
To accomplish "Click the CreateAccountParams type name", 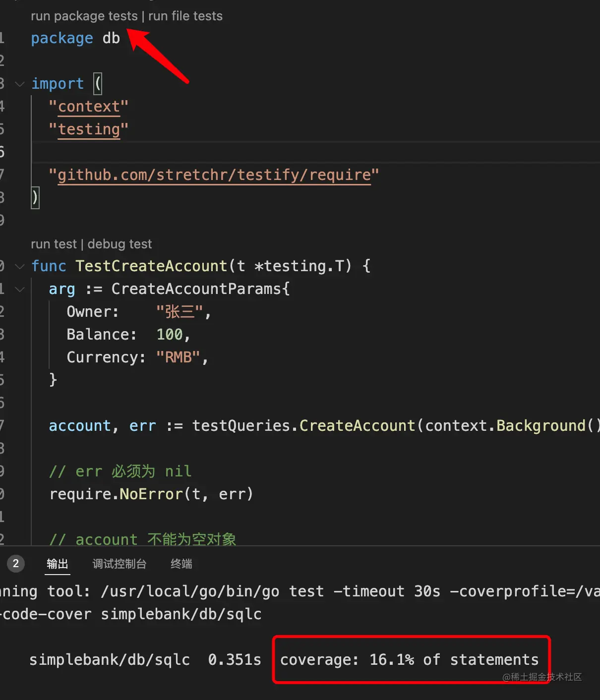I will [196, 289].
